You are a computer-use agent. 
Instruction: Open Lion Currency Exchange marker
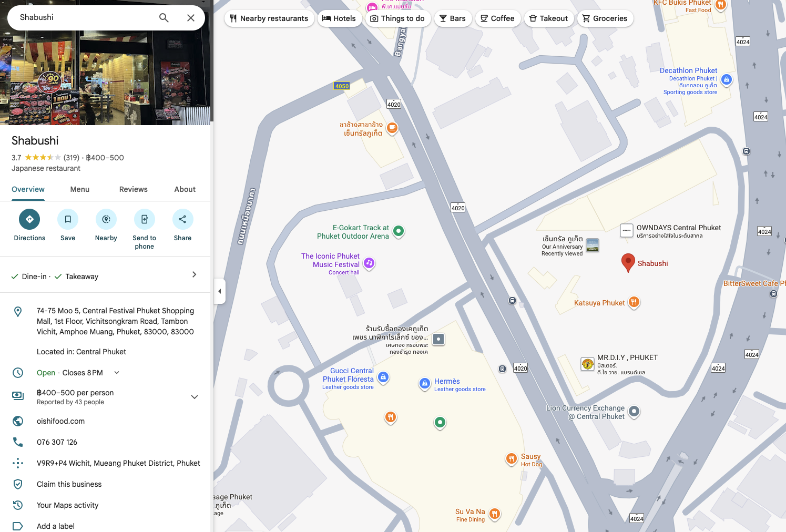click(634, 412)
